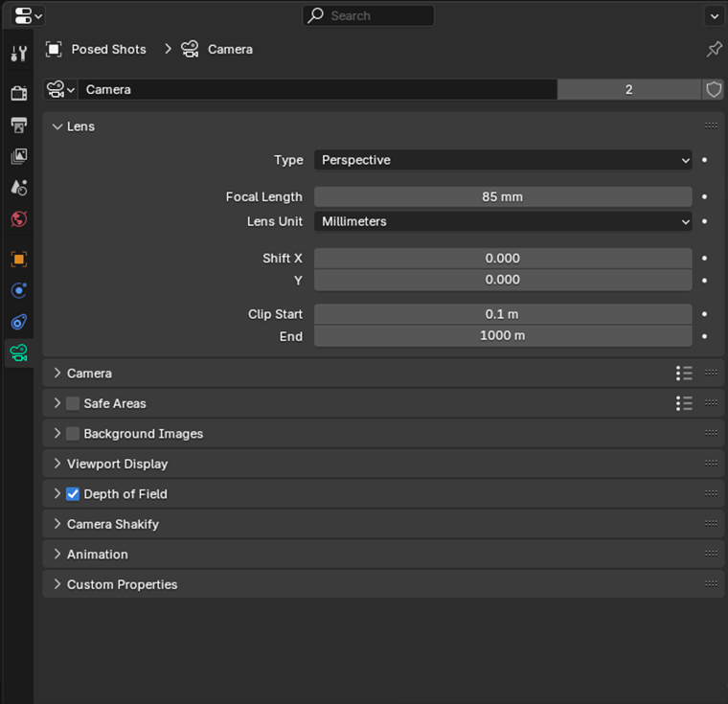728x704 pixels.
Task: Open the World properties tab
Action: 18,219
